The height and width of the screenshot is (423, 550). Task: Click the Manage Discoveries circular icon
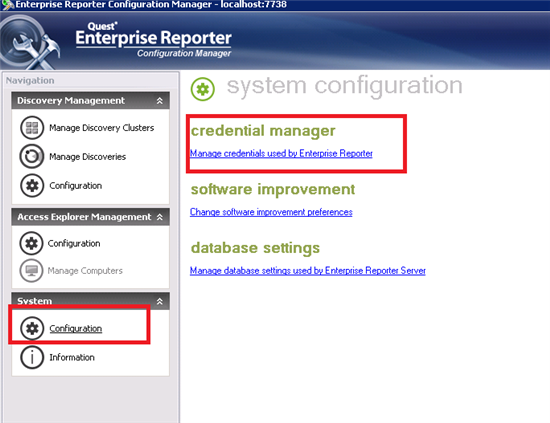point(32,156)
